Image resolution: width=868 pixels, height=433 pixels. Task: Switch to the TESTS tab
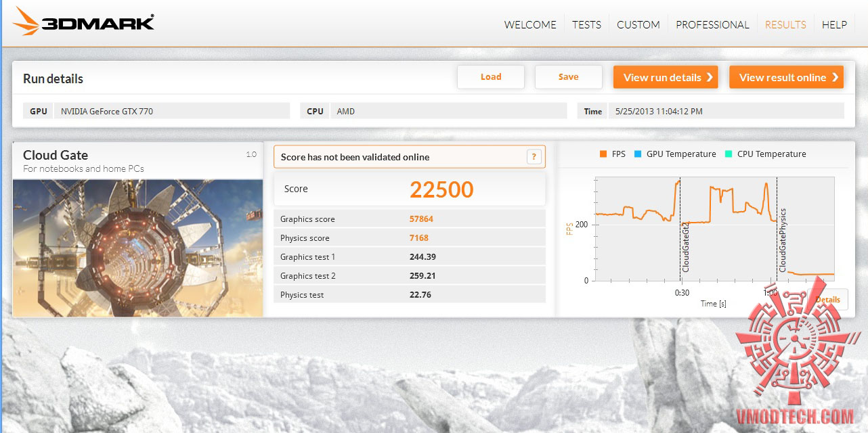(586, 24)
